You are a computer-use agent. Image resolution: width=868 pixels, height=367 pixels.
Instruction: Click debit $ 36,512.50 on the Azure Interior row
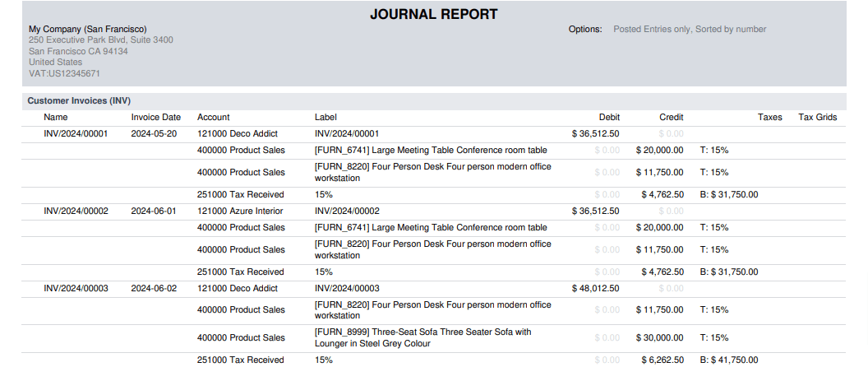(596, 211)
